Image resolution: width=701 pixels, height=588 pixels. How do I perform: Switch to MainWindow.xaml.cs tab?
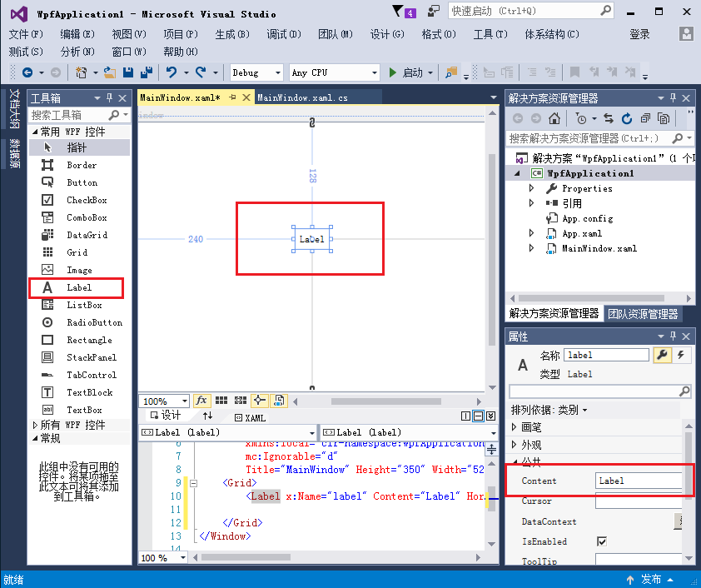coord(303,97)
